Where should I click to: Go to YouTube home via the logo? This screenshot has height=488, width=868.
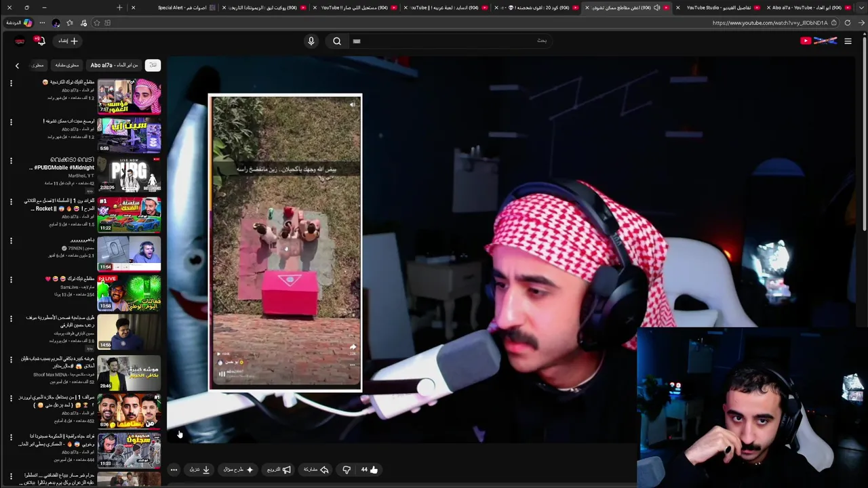coord(818,41)
